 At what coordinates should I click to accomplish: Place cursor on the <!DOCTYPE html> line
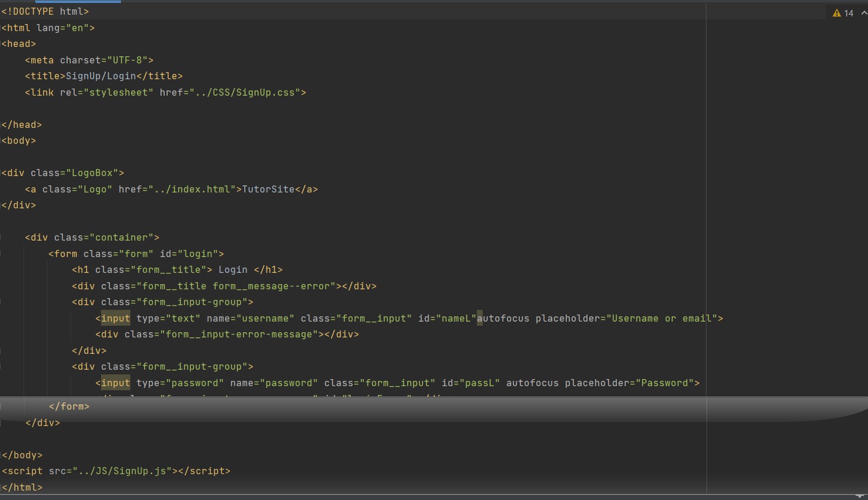click(45, 11)
